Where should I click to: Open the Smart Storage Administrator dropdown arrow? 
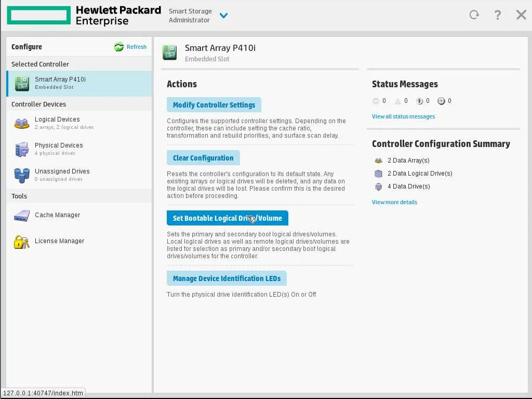pyautogui.click(x=223, y=15)
